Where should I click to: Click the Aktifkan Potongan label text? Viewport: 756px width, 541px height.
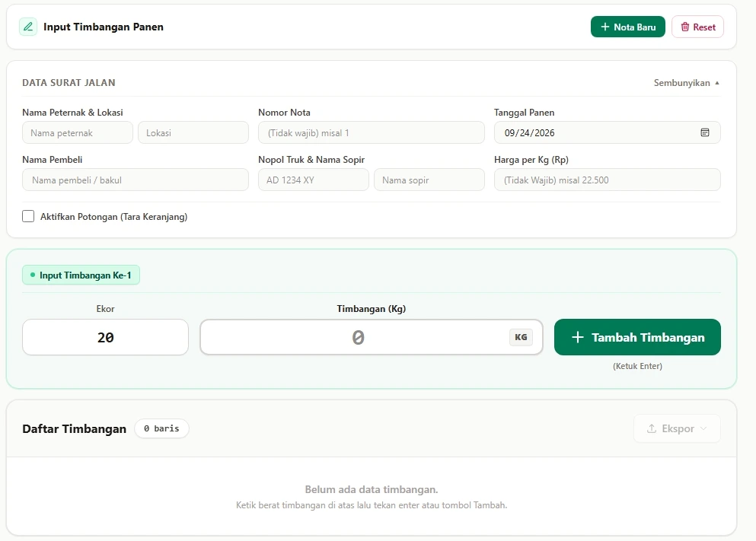[113, 217]
